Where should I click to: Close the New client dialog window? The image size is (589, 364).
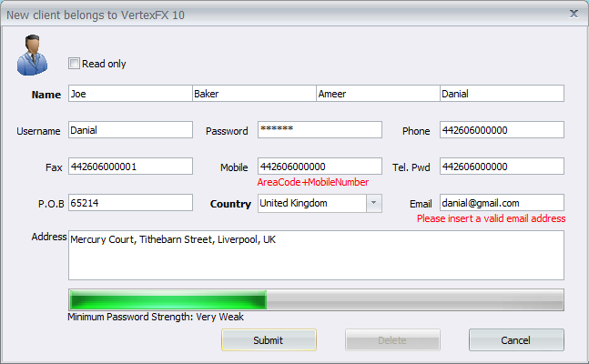574,13
